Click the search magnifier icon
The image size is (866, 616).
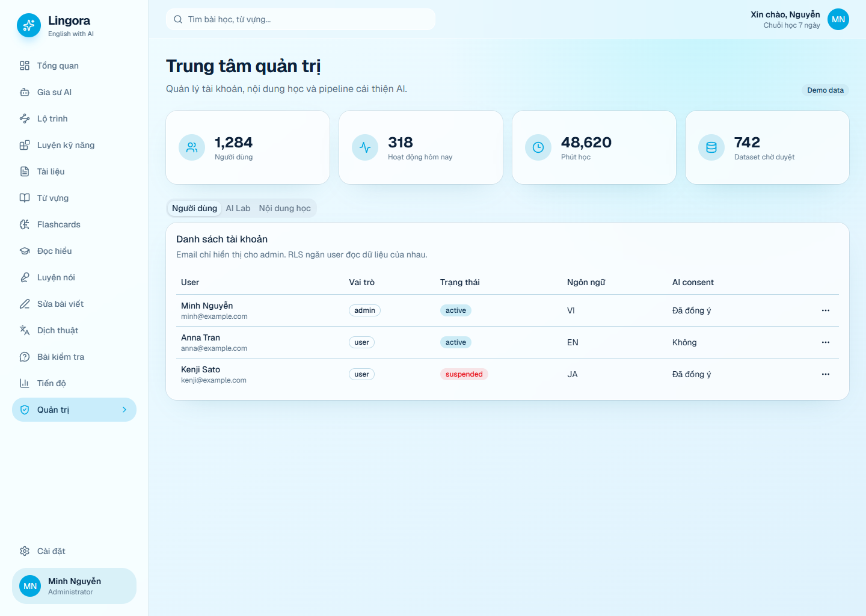click(178, 19)
